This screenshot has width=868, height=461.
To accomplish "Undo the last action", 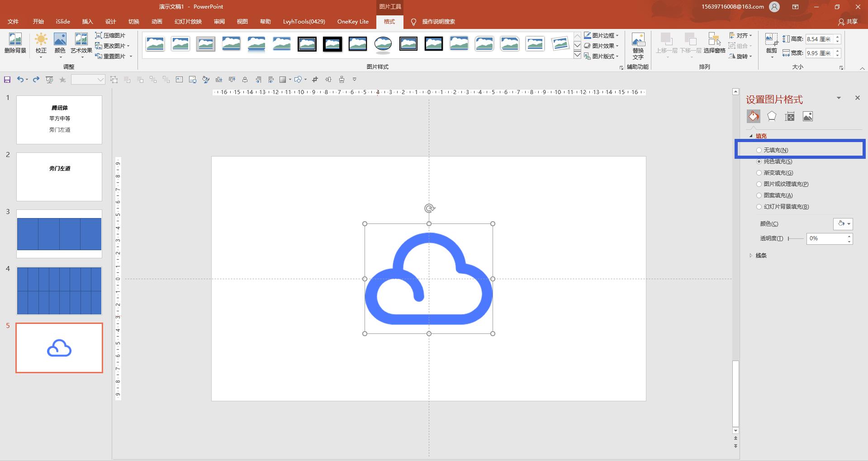I will click(x=20, y=80).
